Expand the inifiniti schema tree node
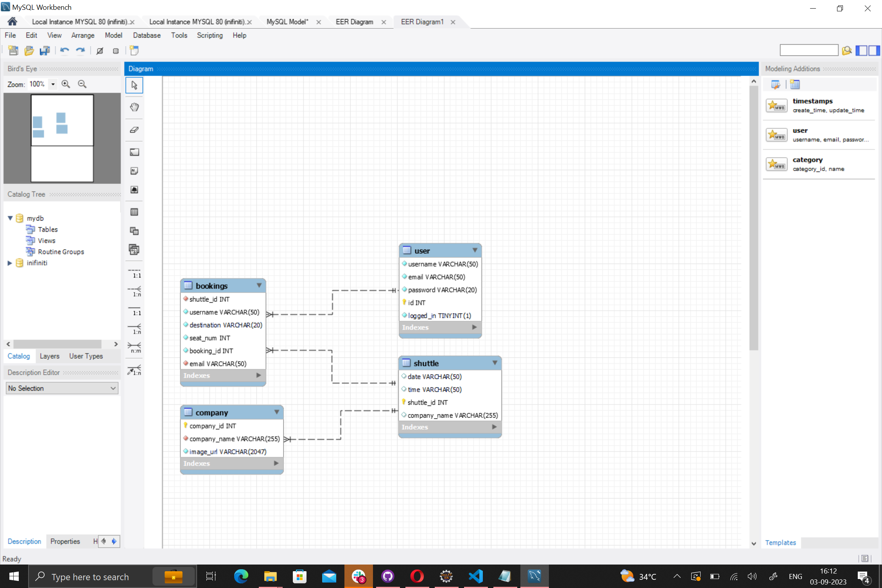The height and width of the screenshot is (588, 882). point(10,263)
